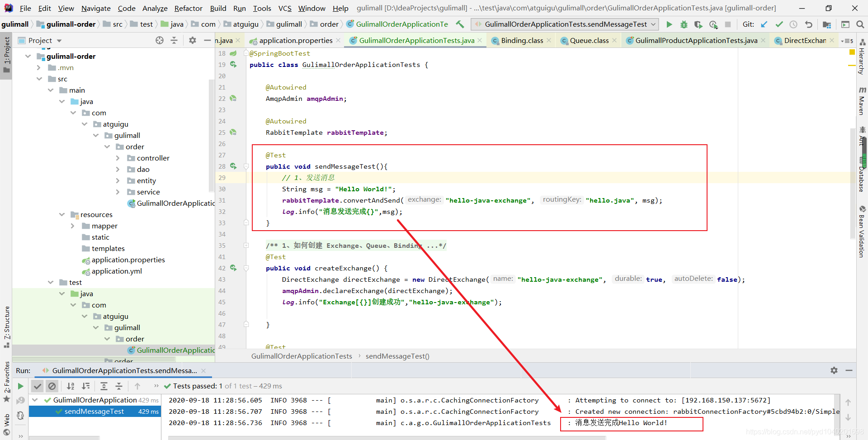Hide the Project tool window
The image size is (868, 440).
tap(208, 40)
